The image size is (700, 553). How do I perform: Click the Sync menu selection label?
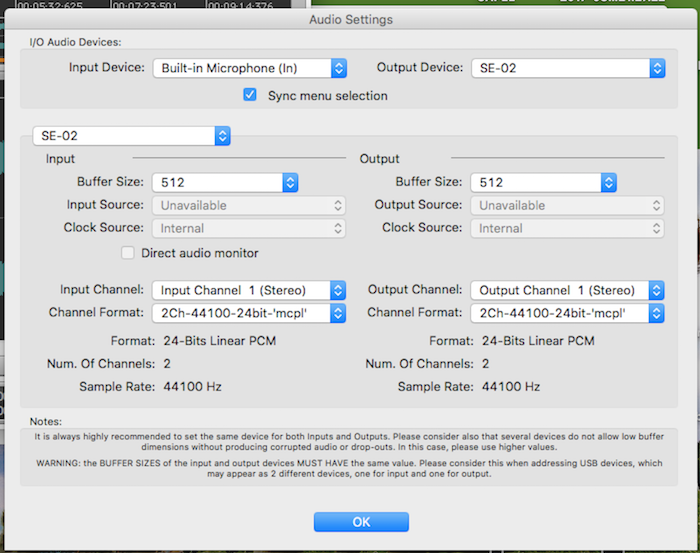[x=327, y=96]
